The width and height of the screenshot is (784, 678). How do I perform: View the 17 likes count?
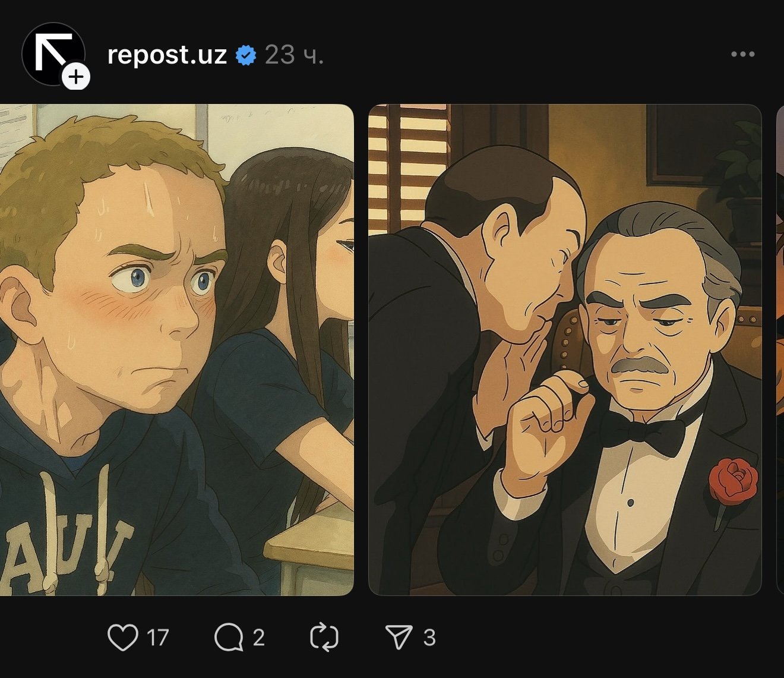click(158, 638)
